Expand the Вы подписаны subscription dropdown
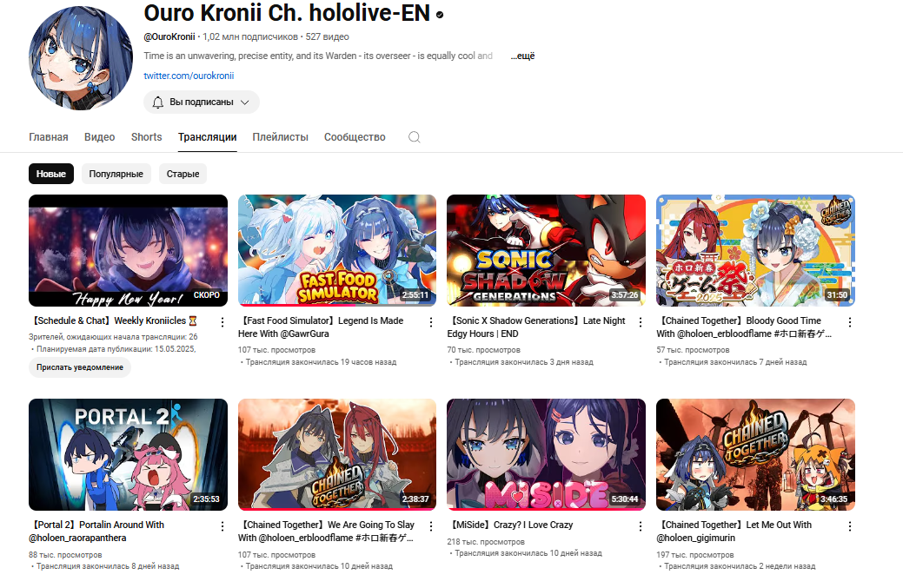The height and width of the screenshot is (588, 903). [202, 102]
